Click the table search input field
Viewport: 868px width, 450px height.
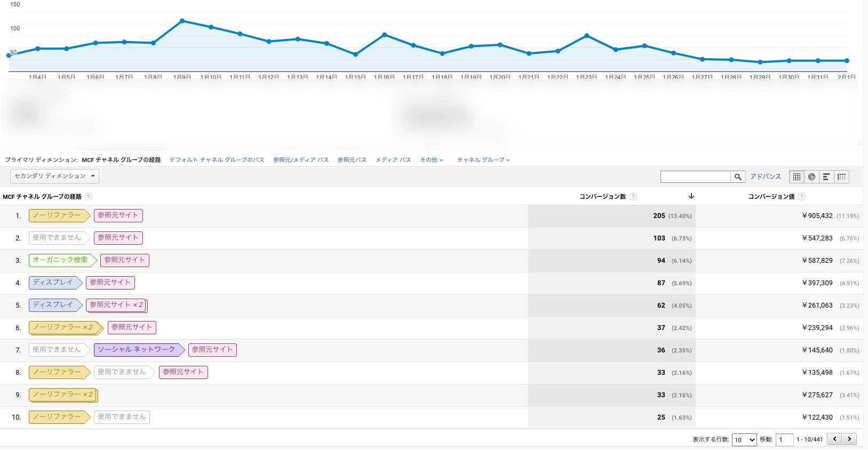coord(695,177)
